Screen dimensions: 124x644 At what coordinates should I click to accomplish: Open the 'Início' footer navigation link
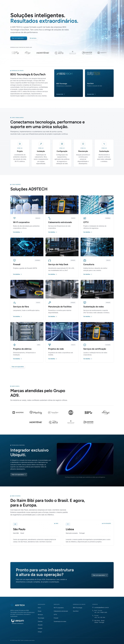click(x=39, y=608)
